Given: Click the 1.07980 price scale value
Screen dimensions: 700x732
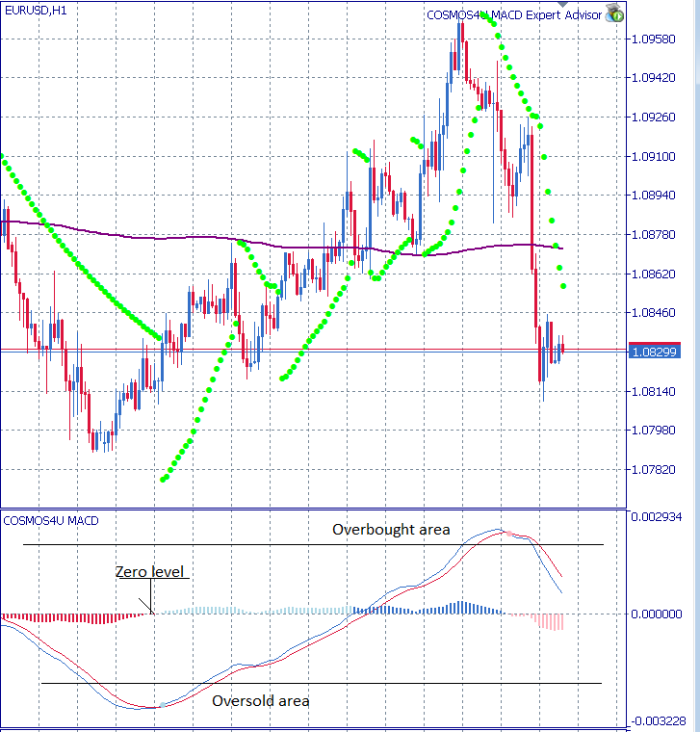Looking at the screenshot, I should coord(654,430).
